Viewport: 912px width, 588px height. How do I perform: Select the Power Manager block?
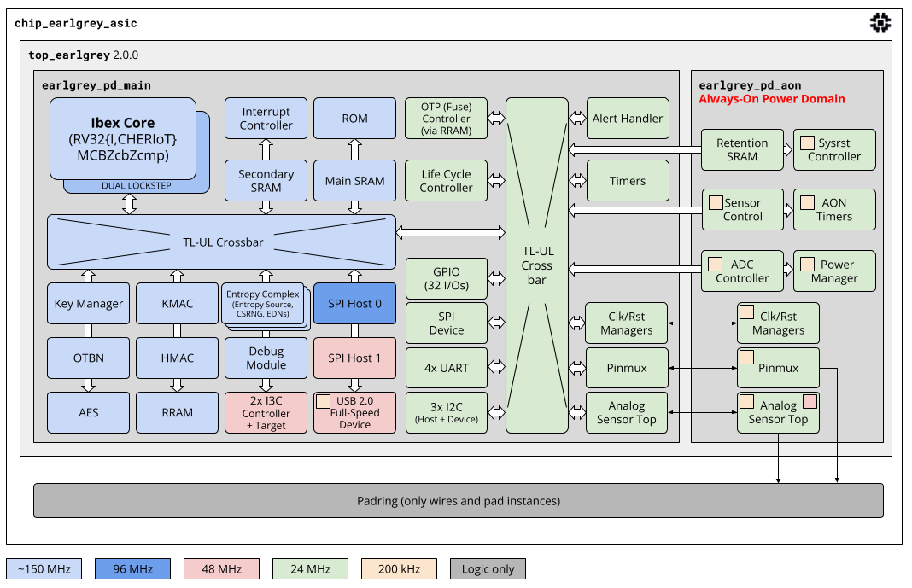(x=834, y=271)
